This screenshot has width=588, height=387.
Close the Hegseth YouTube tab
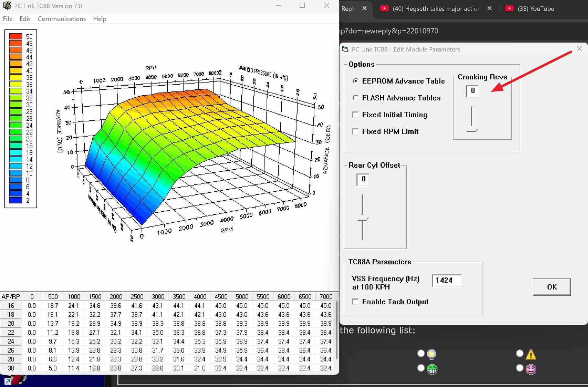coord(489,9)
